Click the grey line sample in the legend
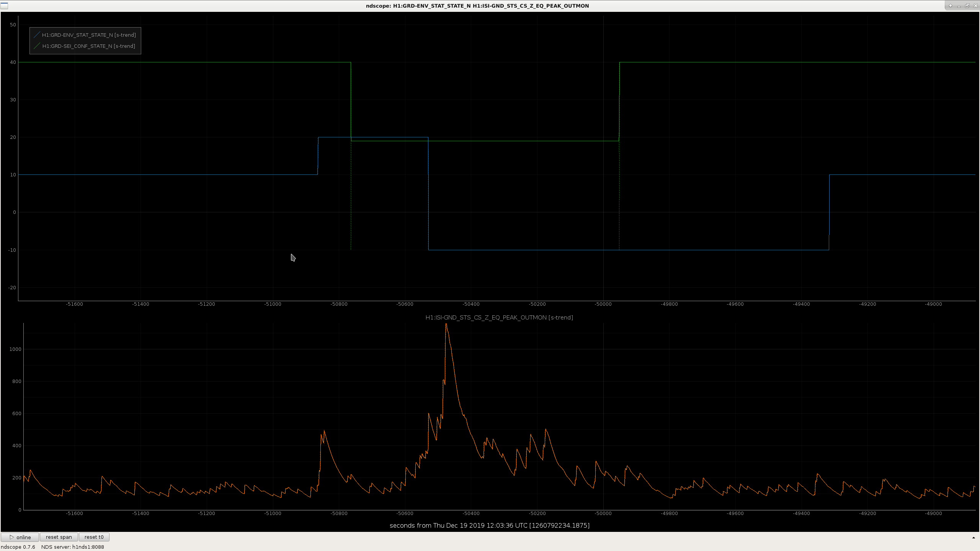Viewport: 980px width, 551px height. pos(37,46)
